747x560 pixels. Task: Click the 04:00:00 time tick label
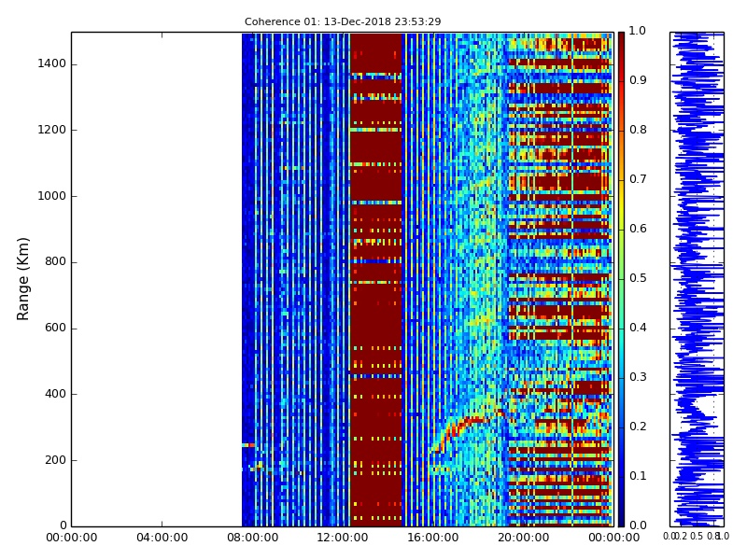point(162,538)
